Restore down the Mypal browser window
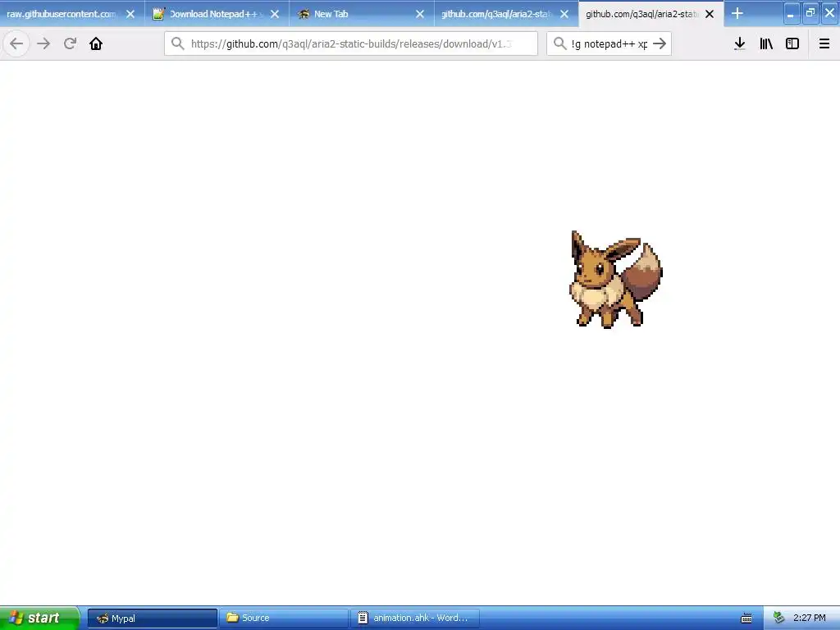The width and height of the screenshot is (840, 630). pos(810,13)
